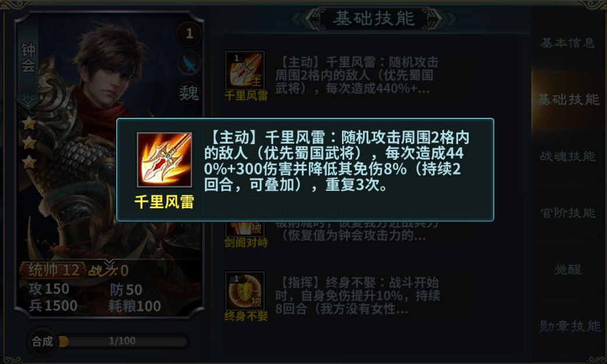Go to the 觉醒 tab
Screen dimensions: 607x364
[x=567, y=269]
